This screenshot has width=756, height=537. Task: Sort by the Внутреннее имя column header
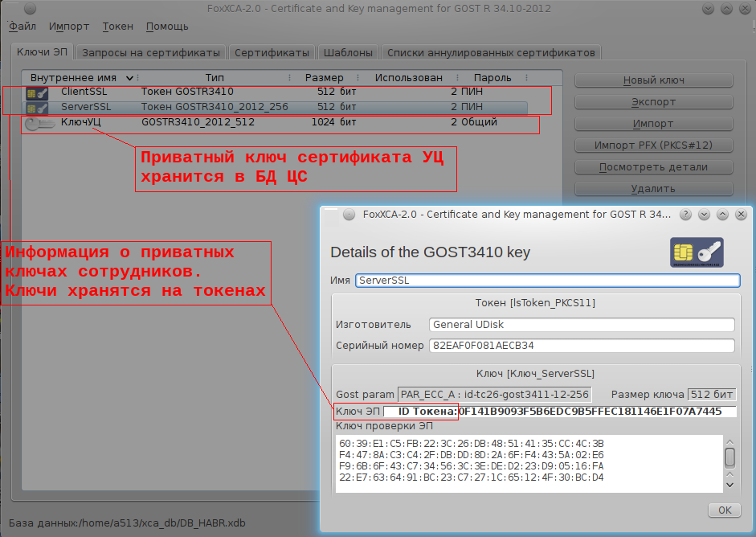click(x=80, y=78)
